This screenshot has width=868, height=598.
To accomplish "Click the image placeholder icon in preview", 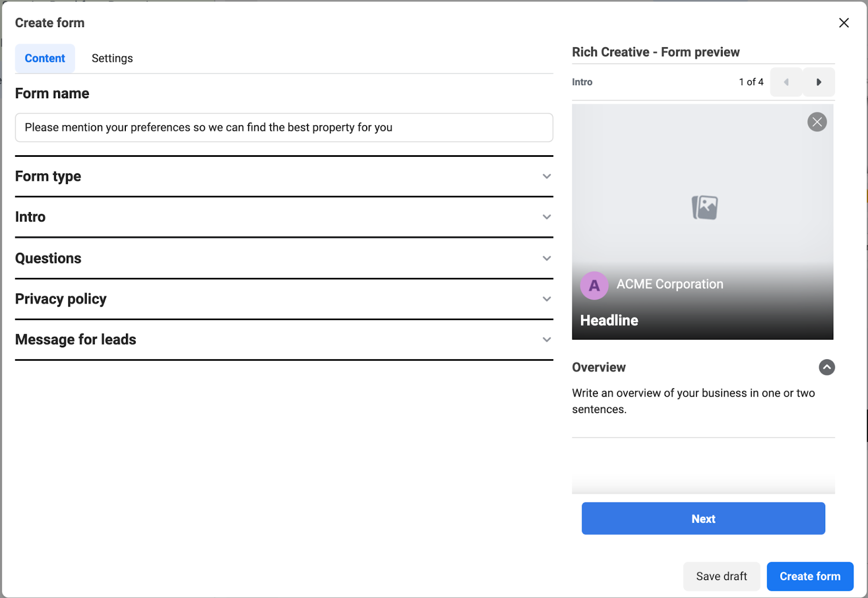I will 704,207.
